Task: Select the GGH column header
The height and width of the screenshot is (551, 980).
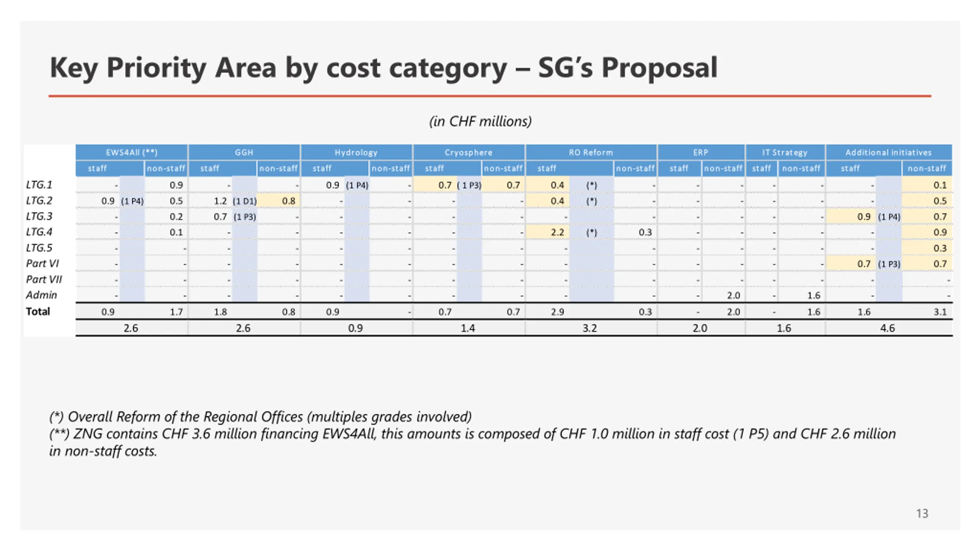Action: click(244, 152)
